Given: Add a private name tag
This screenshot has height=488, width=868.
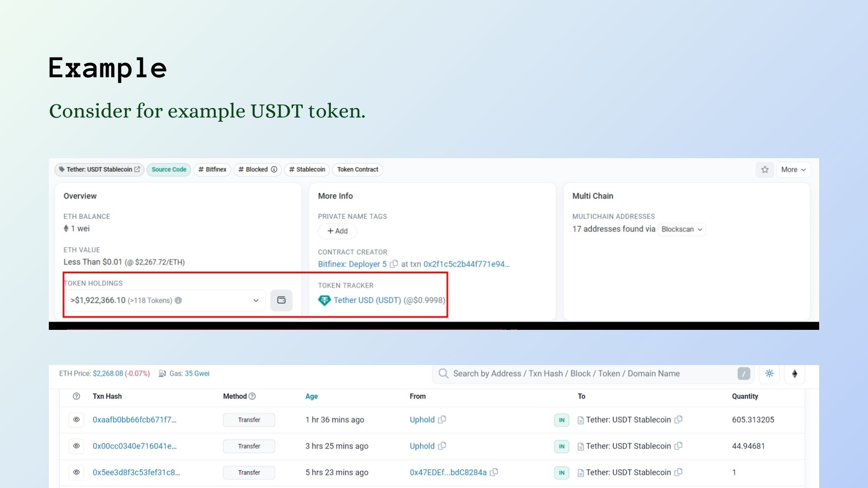Looking at the screenshot, I should [x=337, y=231].
